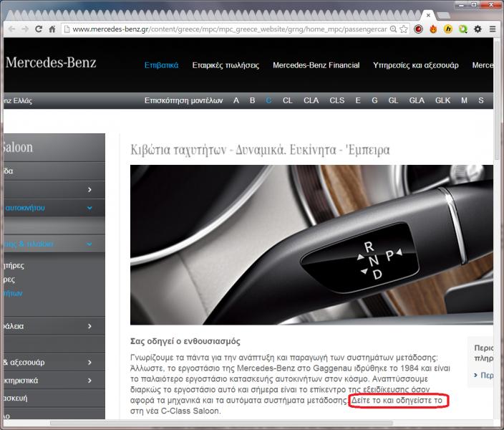Select model class CL

(287, 100)
